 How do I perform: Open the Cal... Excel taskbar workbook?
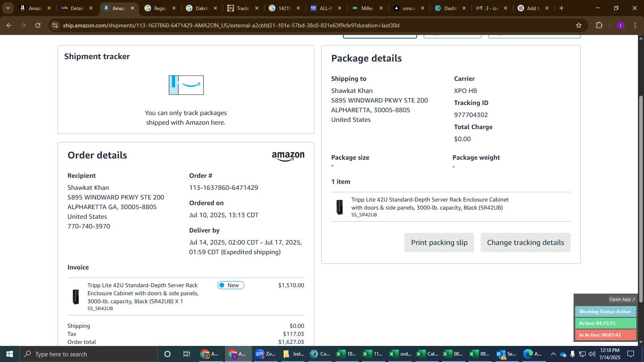click(x=427, y=354)
